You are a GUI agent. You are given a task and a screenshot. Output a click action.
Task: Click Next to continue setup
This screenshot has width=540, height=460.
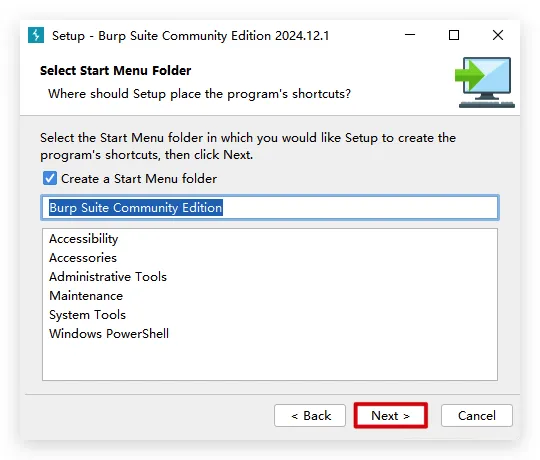point(391,416)
